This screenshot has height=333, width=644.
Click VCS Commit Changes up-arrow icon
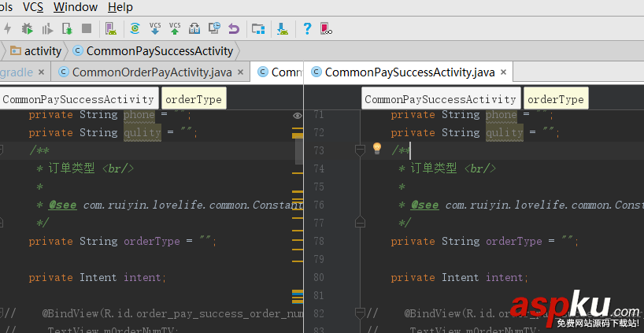point(175,28)
